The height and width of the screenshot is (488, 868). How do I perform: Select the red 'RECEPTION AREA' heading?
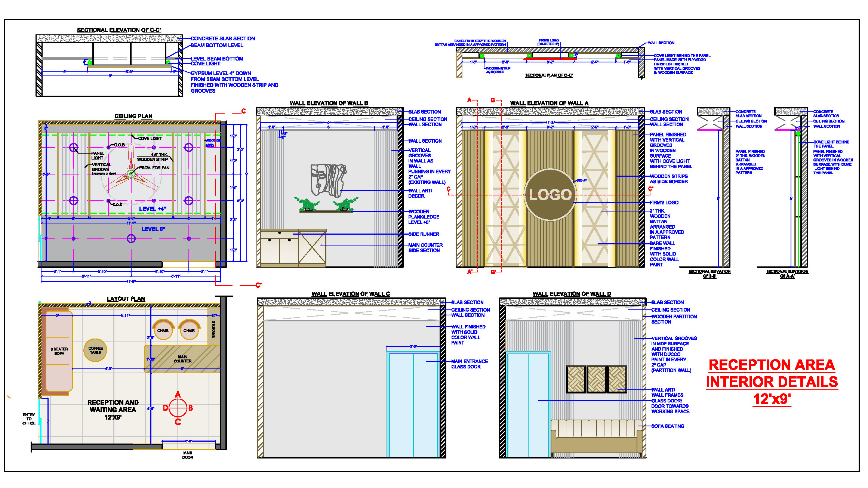pyautogui.click(x=772, y=365)
